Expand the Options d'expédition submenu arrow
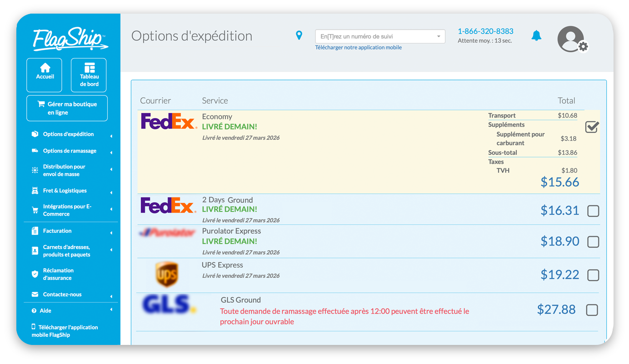Viewport: 629px width, 364px height. point(111,136)
